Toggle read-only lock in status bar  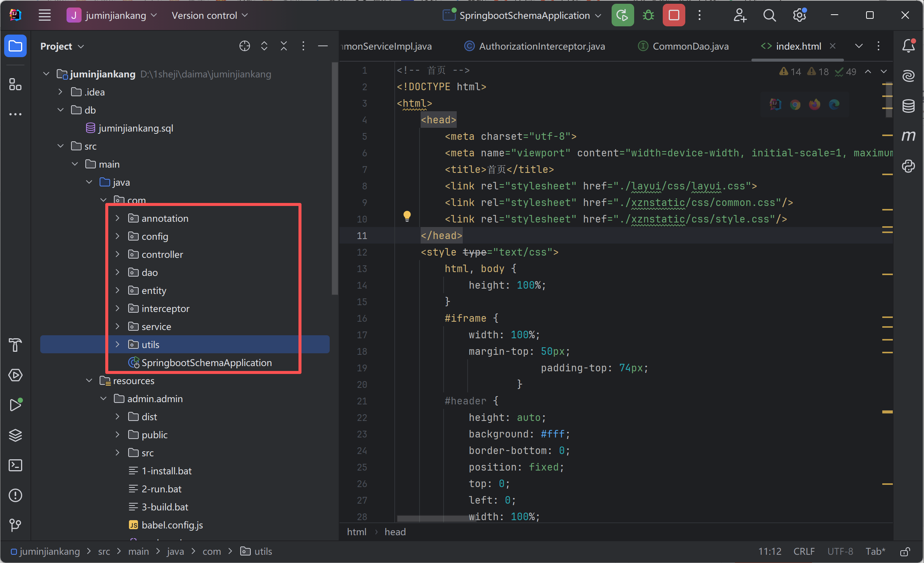tap(905, 551)
